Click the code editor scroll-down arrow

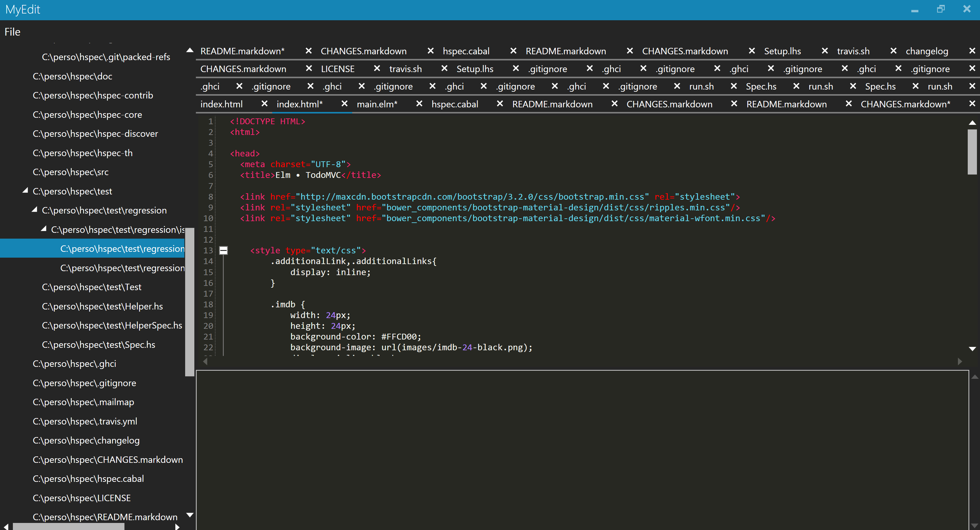coord(972,349)
